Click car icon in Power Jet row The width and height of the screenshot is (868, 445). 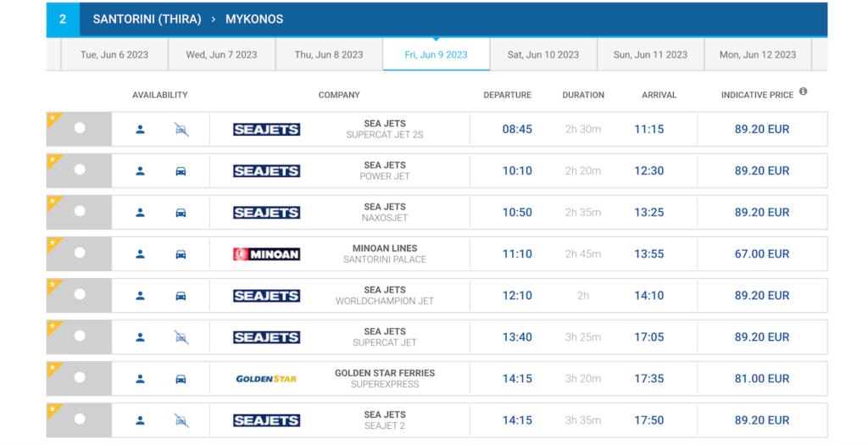(181, 171)
